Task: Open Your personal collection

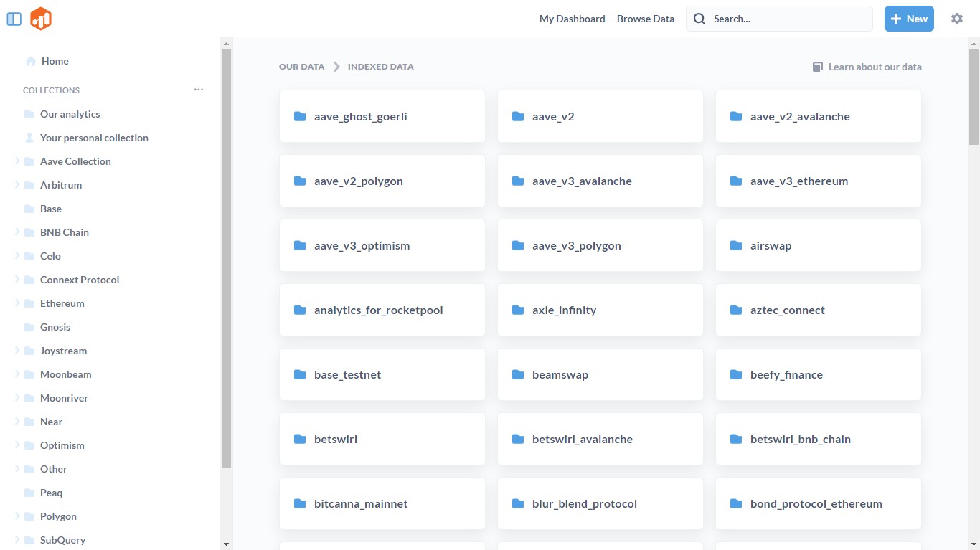Action: pos(94,138)
